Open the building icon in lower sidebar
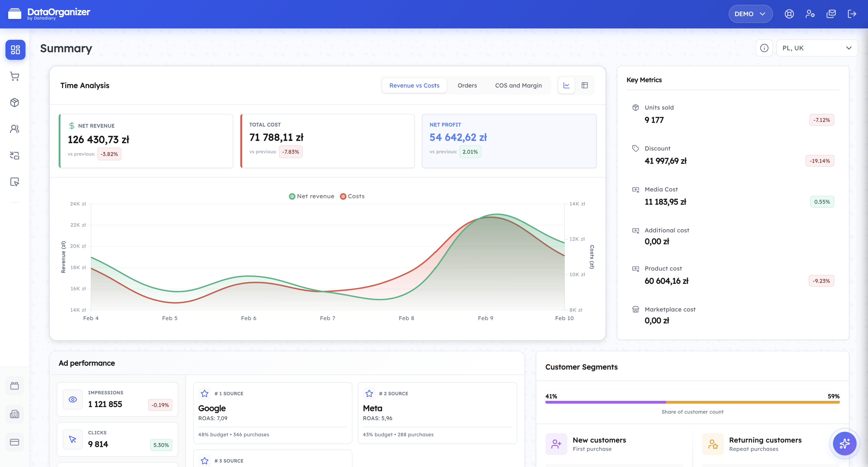This screenshot has width=868, height=467. pyautogui.click(x=15, y=414)
